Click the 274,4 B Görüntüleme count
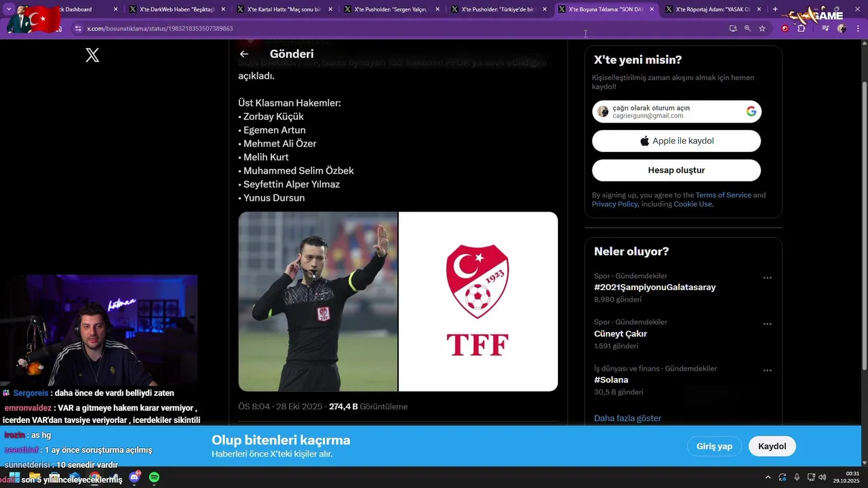Screen dimensions: 868x488 click(x=368, y=407)
